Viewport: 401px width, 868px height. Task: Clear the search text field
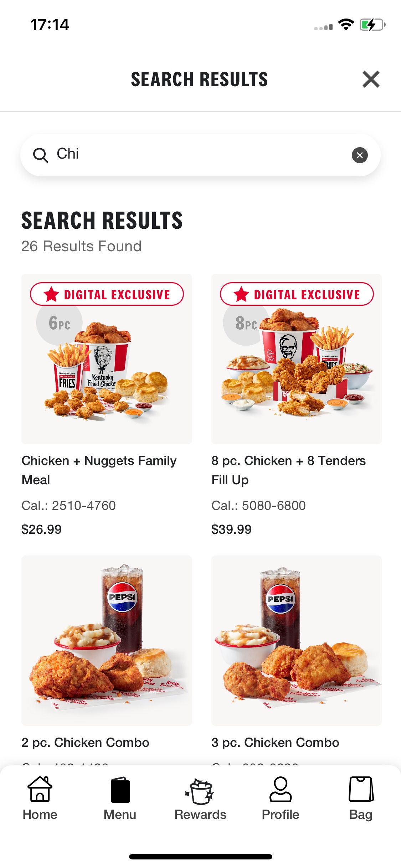click(x=360, y=155)
